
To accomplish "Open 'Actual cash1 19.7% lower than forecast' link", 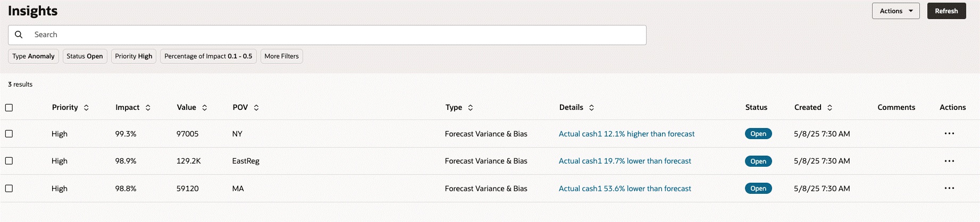I will point(625,161).
